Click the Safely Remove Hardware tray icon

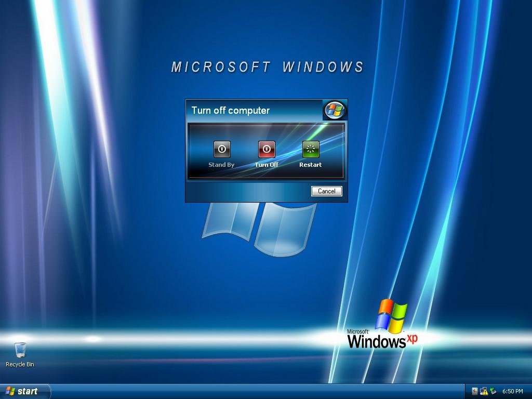(x=494, y=391)
